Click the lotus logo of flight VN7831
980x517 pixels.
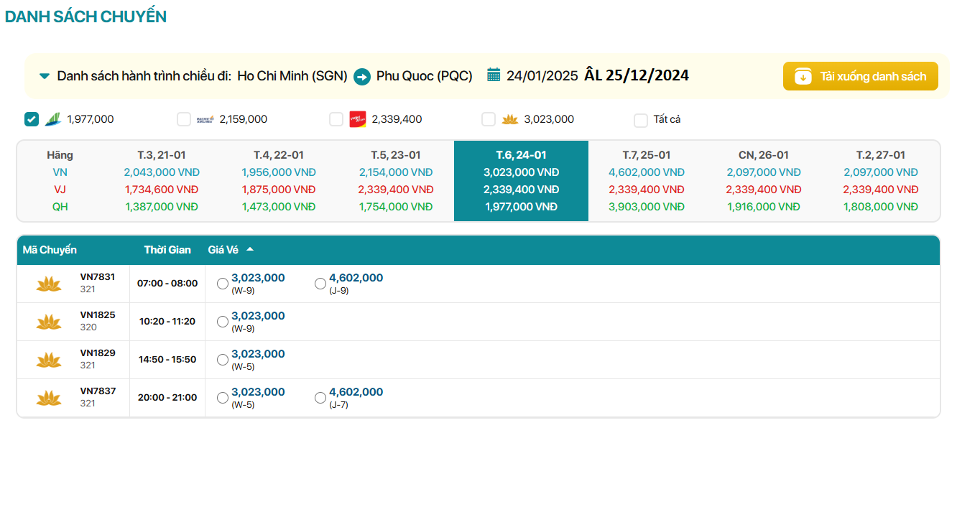pyautogui.click(x=49, y=284)
